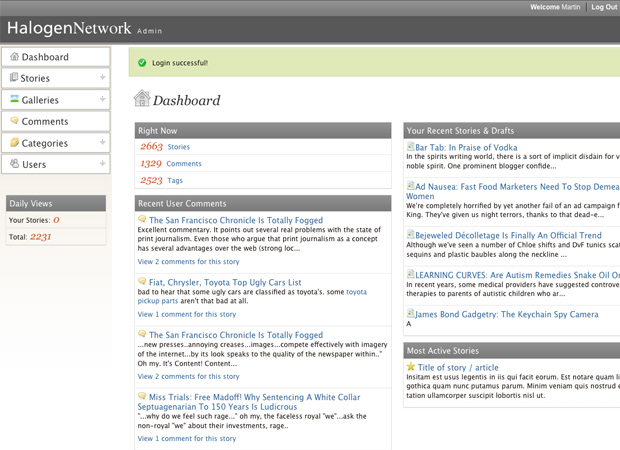Open the '...new presses' Chronicle comment's story title
Image resolution: width=620 pixels, height=450 pixels.
click(236, 335)
